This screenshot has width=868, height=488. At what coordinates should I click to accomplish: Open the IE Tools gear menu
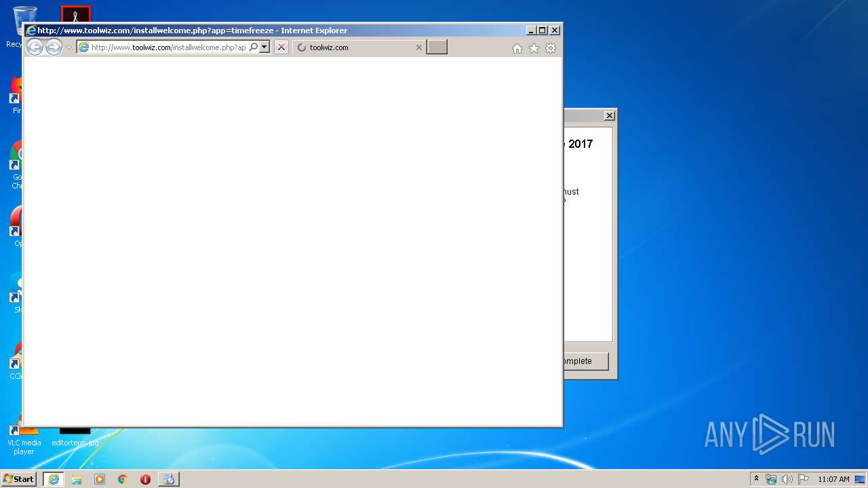(551, 48)
